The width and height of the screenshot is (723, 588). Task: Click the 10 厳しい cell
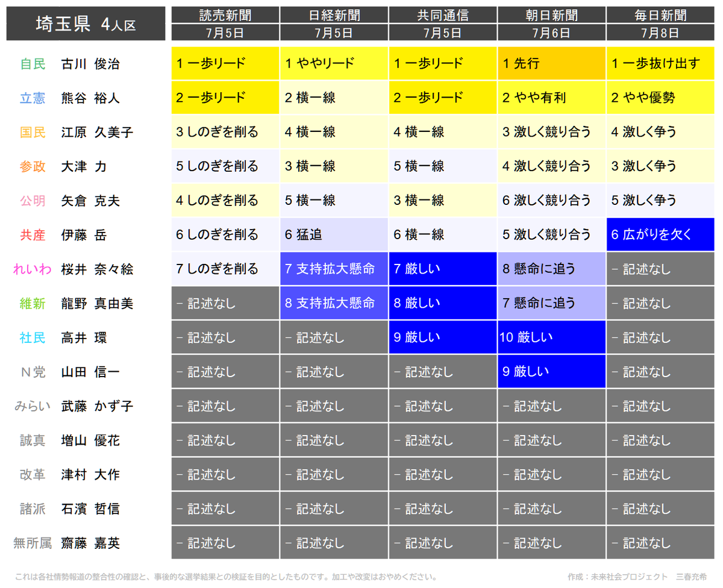552,337
